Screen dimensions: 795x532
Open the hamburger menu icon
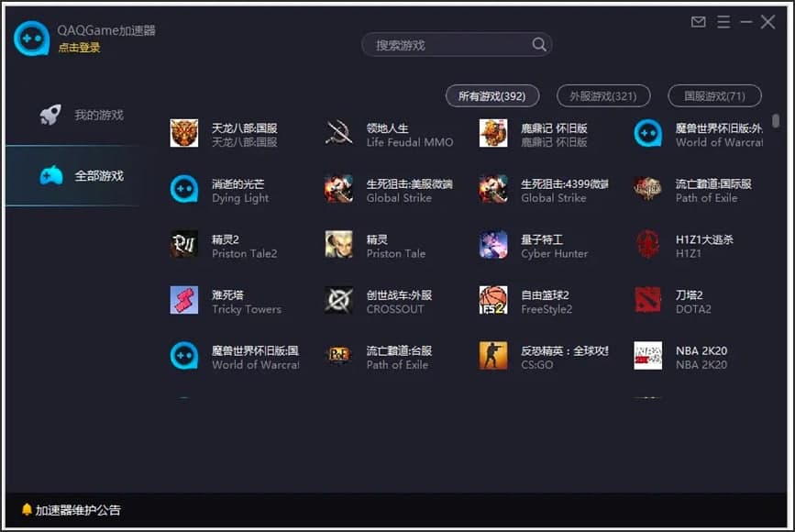click(723, 22)
